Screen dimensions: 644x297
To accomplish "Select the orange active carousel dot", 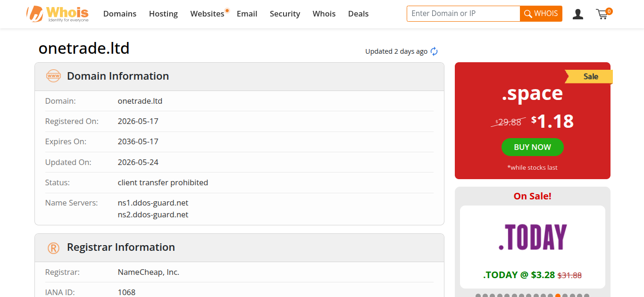I will [x=558, y=296].
